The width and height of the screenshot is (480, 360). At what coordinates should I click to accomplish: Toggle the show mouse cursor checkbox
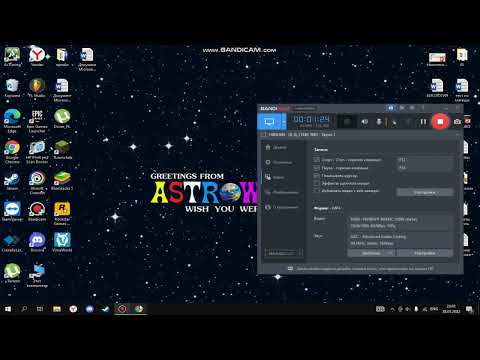[316, 176]
